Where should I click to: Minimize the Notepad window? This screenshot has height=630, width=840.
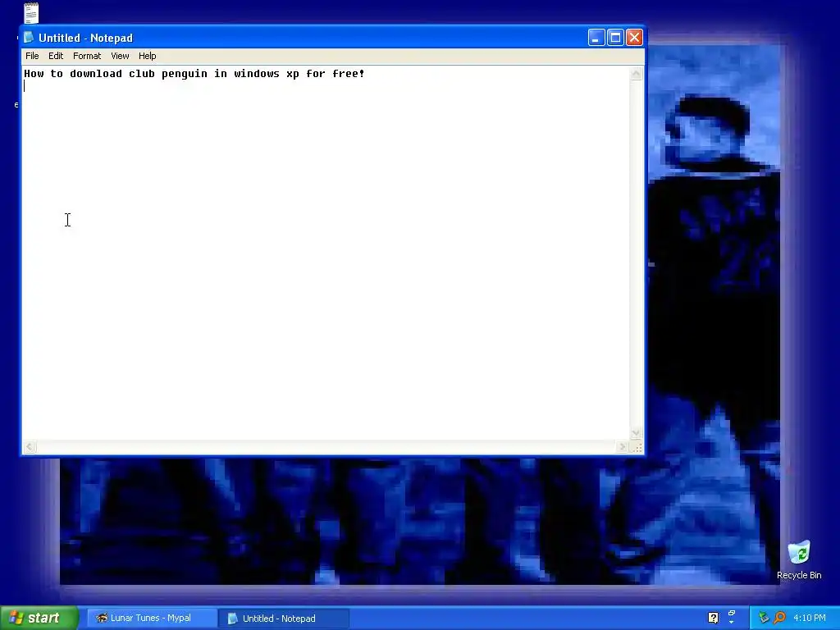coord(596,38)
